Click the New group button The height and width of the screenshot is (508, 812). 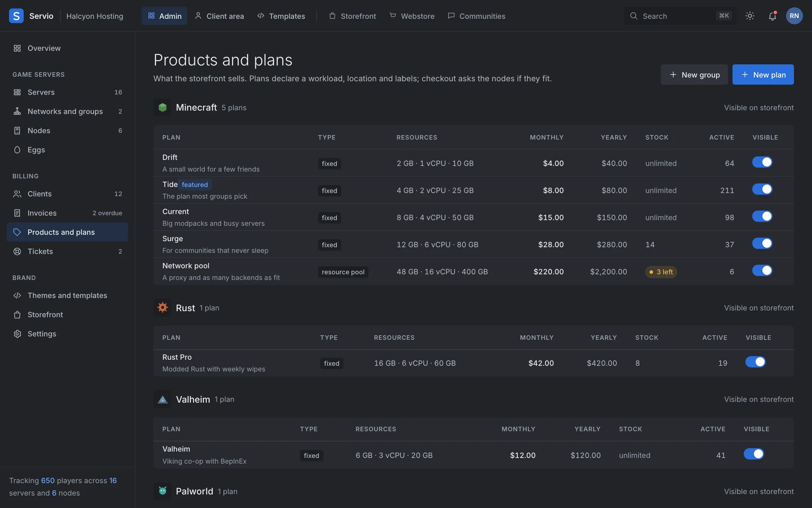point(694,75)
